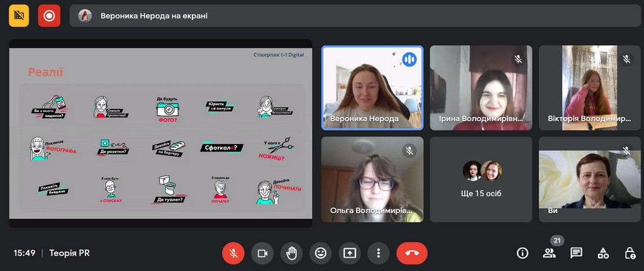Open the meeting details info icon
The width and height of the screenshot is (644, 271).
click(x=522, y=253)
